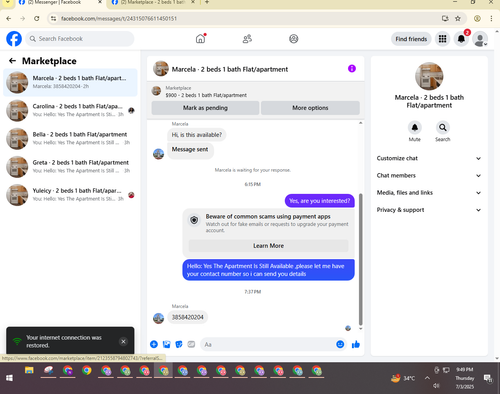Open a new browser tab

click(x=207, y=2)
